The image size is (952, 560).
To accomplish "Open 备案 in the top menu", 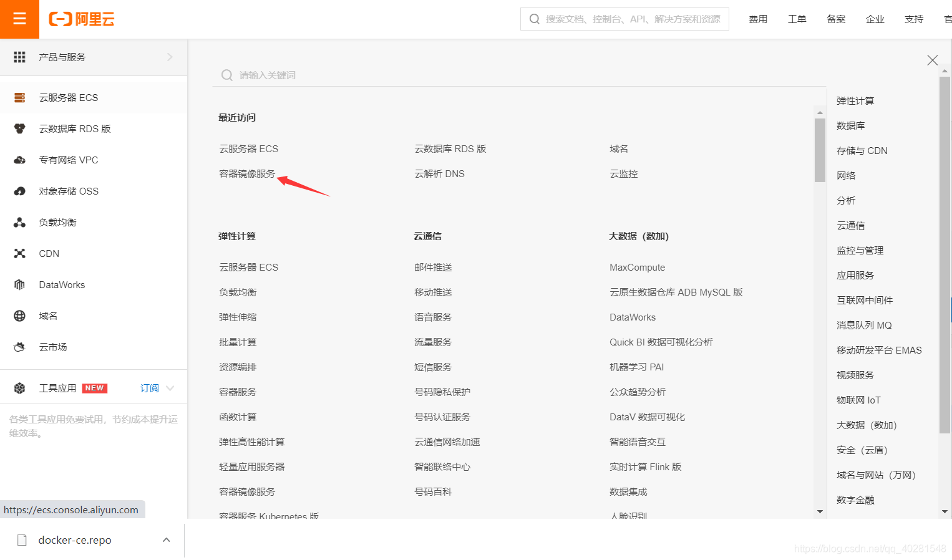I will point(836,19).
